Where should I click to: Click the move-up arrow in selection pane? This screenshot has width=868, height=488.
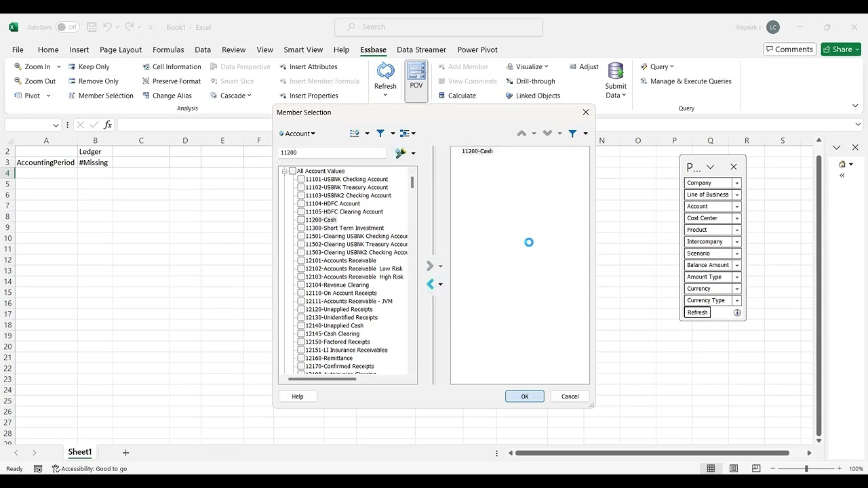coord(521,134)
